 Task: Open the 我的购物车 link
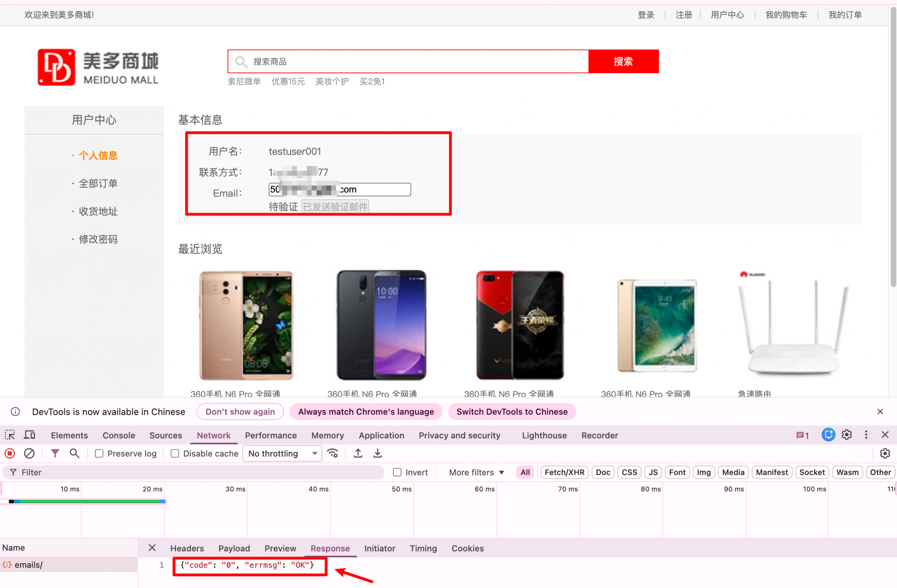pos(786,15)
